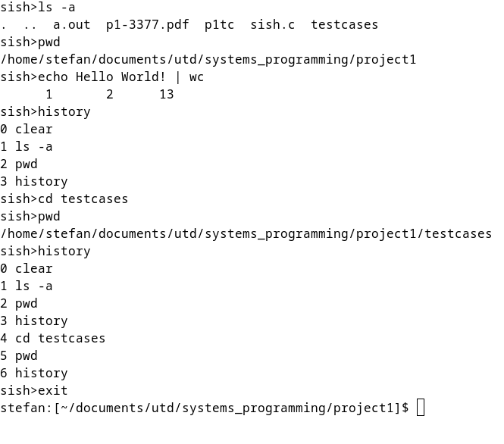Click the 'sish>cd testcases' command line
504x444 pixels.
tap(64, 199)
